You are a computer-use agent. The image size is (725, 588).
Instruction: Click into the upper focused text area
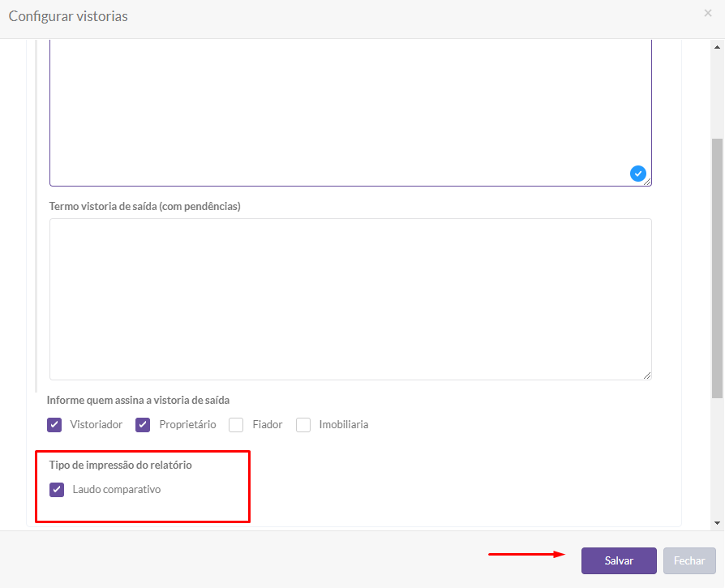click(x=350, y=113)
